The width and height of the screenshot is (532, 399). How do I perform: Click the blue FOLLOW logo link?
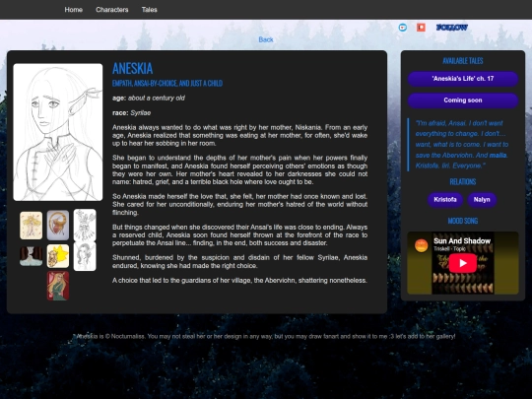[x=452, y=28]
